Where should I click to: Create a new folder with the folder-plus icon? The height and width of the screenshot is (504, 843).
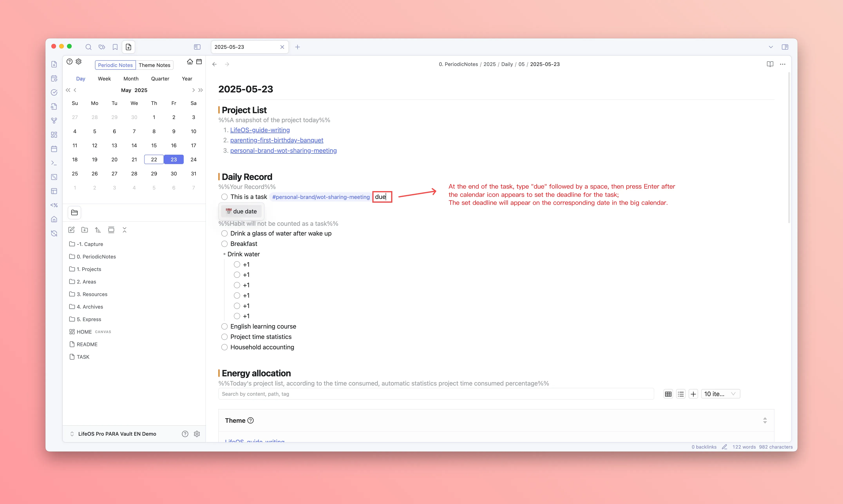[x=85, y=230]
